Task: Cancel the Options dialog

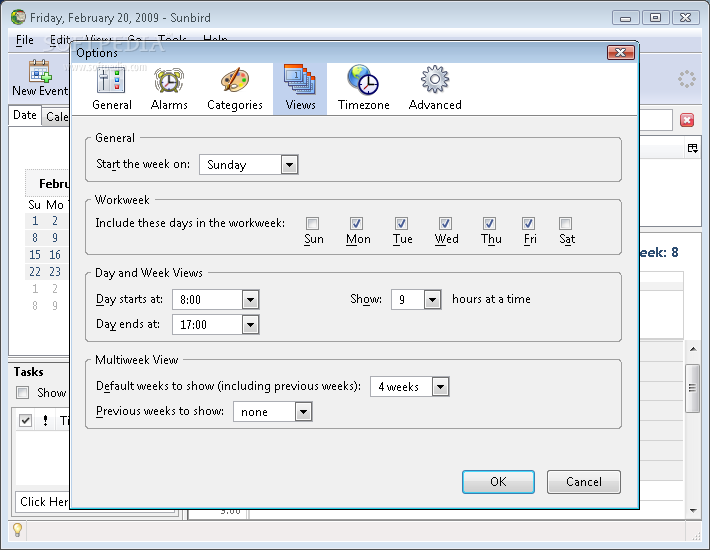Action: (x=584, y=482)
